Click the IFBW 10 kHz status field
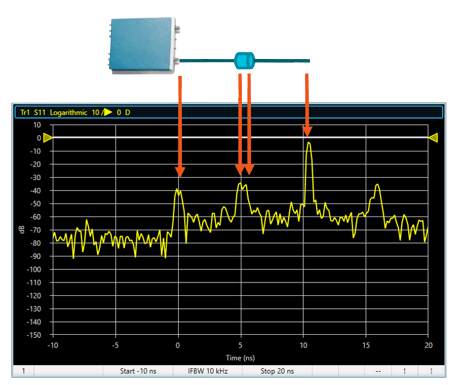456x385 pixels. (x=207, y=371)
